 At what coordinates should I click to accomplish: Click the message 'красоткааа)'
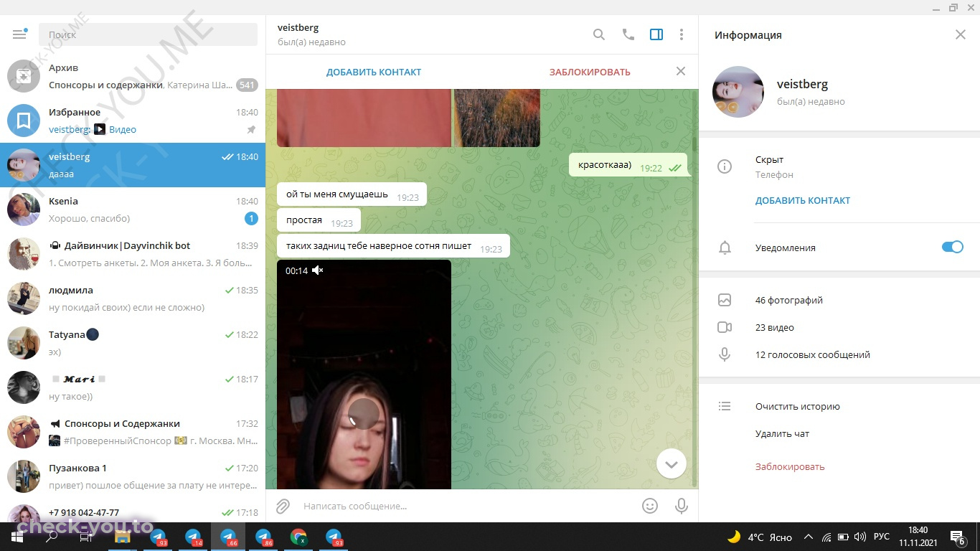coord(628,165)
